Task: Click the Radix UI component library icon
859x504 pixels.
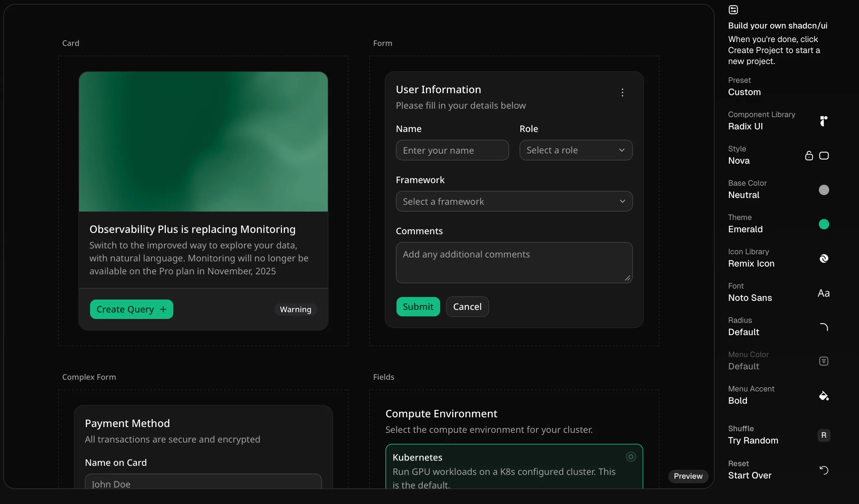Action: tap(824, 121)
